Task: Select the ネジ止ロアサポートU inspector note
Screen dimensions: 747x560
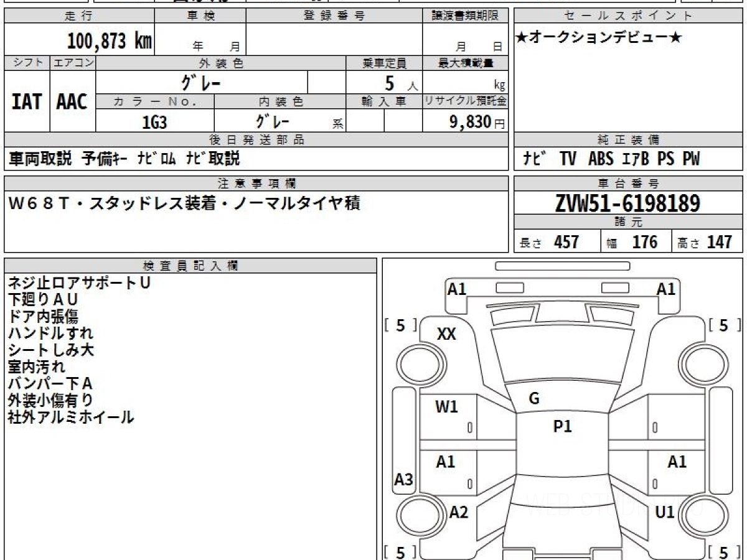Action: [x=79, y=283]
